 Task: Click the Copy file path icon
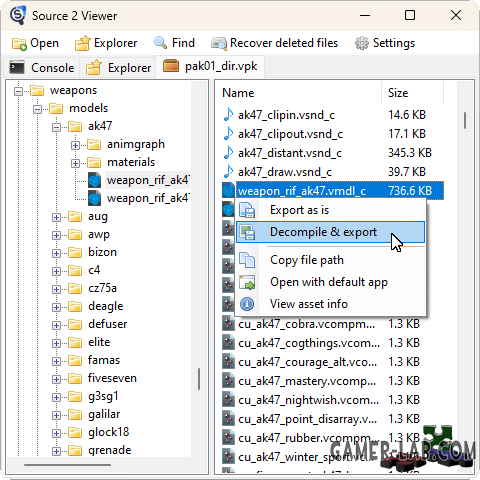[247, 260]
